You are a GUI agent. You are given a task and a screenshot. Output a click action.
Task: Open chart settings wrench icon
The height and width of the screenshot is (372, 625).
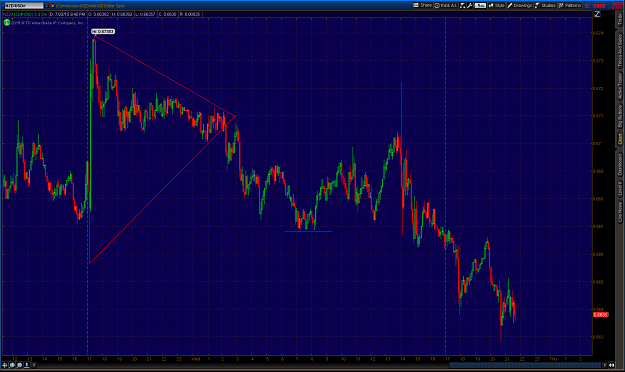[470, 5]
